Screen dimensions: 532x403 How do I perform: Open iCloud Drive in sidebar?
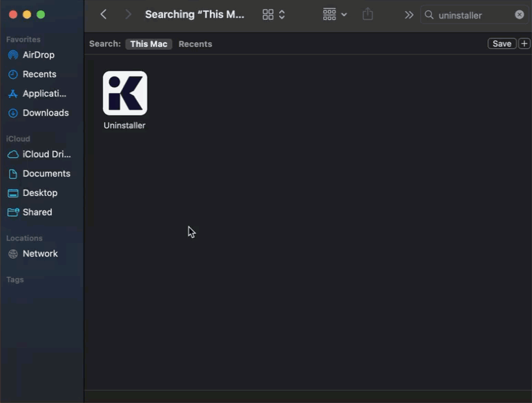(46, 154)
